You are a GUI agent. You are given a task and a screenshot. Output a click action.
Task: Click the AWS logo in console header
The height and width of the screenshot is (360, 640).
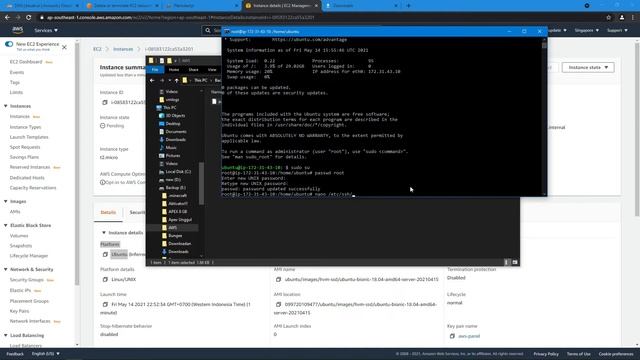click(18, 30)
